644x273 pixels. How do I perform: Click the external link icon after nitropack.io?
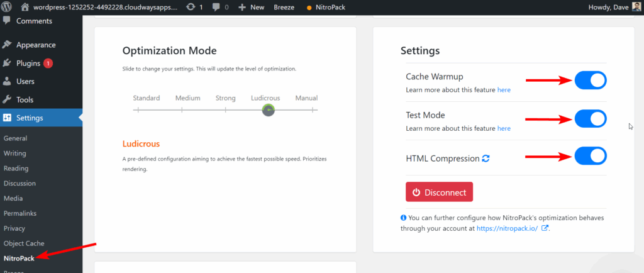tap(545, 228)
